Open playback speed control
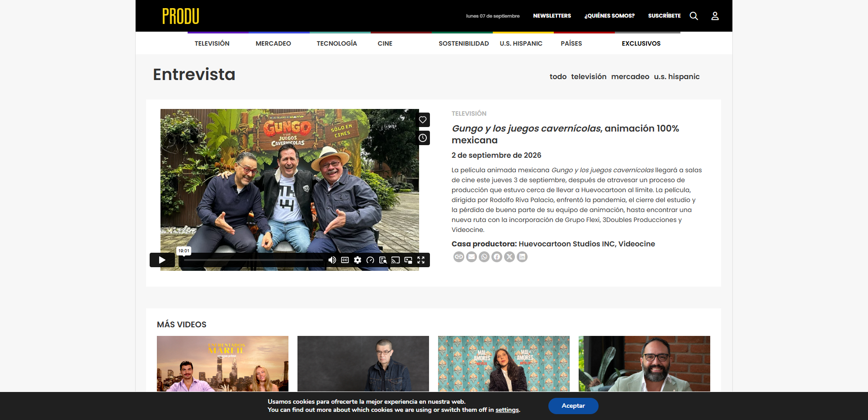 click(x=370, y=260)
